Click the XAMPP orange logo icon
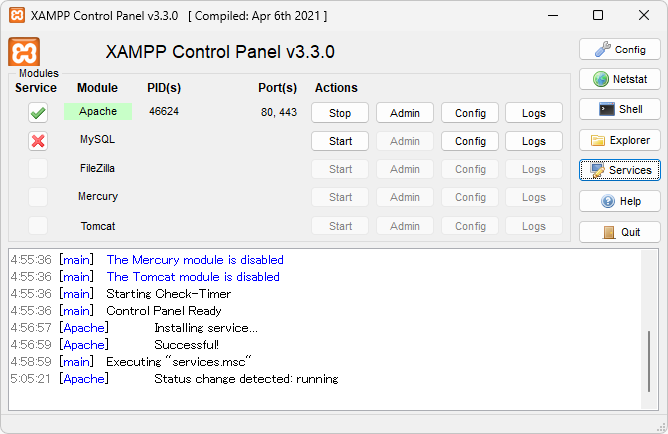Viewport: 668px width, 434px height. [24, 52]
